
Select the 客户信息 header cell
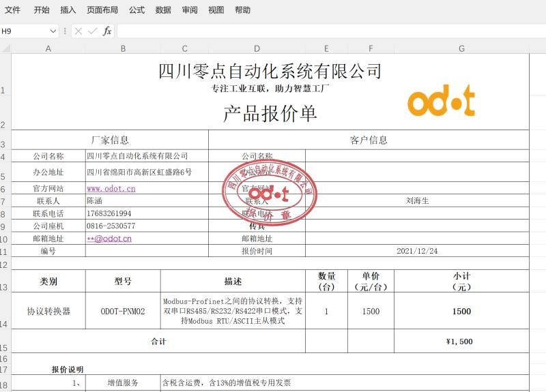point(369,140)
